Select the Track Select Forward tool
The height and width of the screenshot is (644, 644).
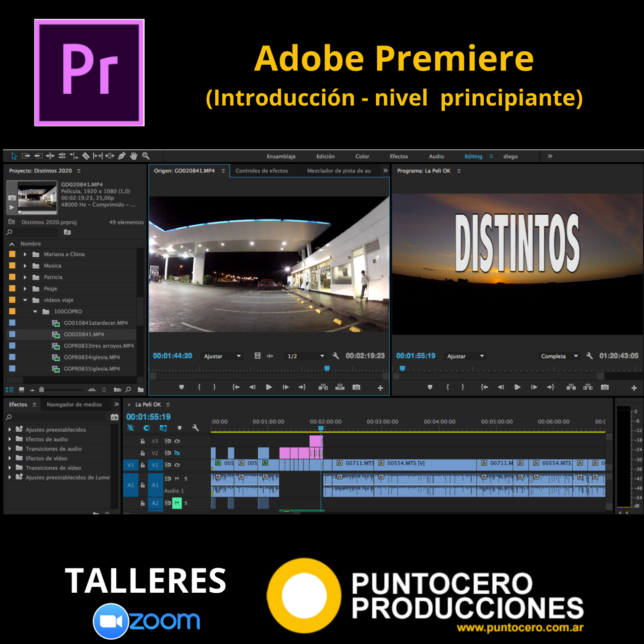point(26,156)
